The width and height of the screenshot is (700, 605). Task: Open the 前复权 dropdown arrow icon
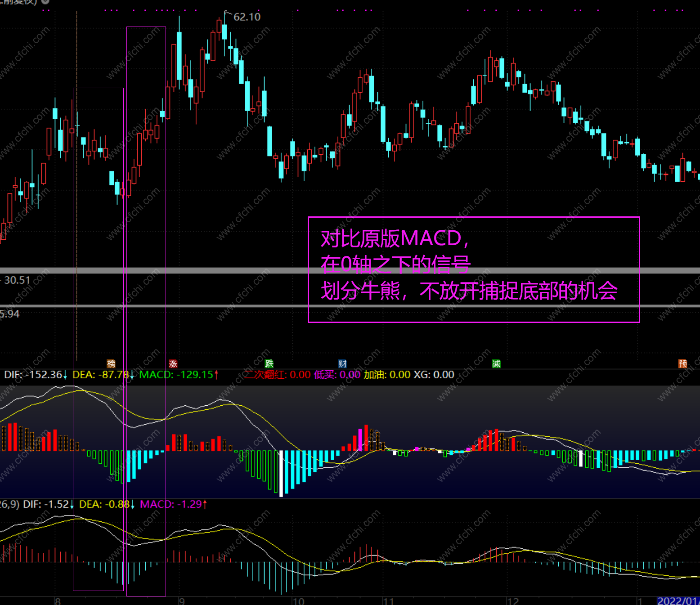click(45, 1)
